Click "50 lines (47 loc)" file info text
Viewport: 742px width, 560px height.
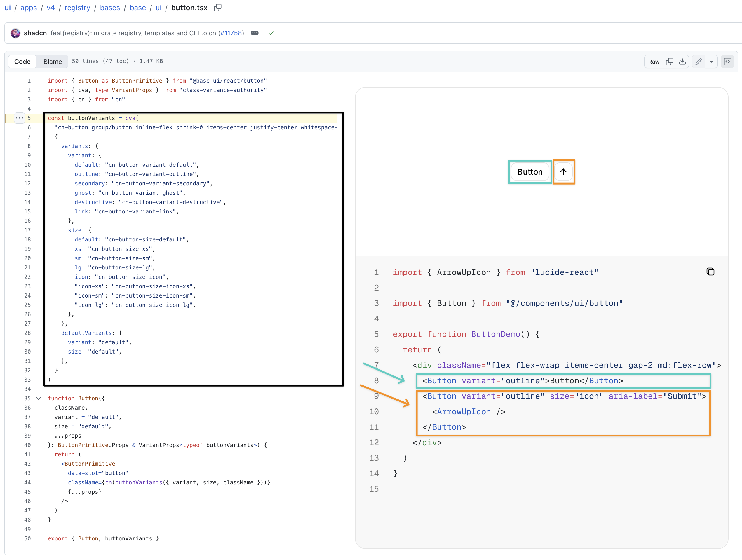(x=100, y=61)
